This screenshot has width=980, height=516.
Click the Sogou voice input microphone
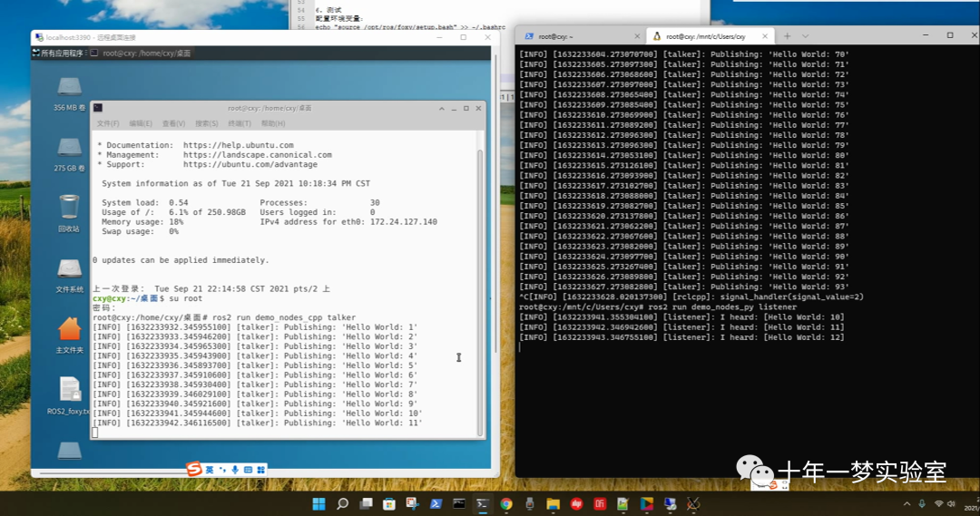235,470
